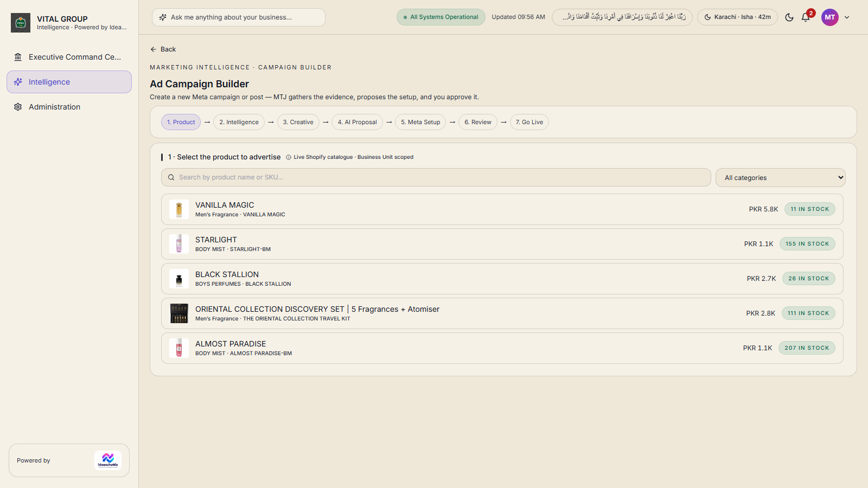This screenshot has height=488, width=868.
Task: Click the Ask me anything input
Action: [x=239, y=17]
